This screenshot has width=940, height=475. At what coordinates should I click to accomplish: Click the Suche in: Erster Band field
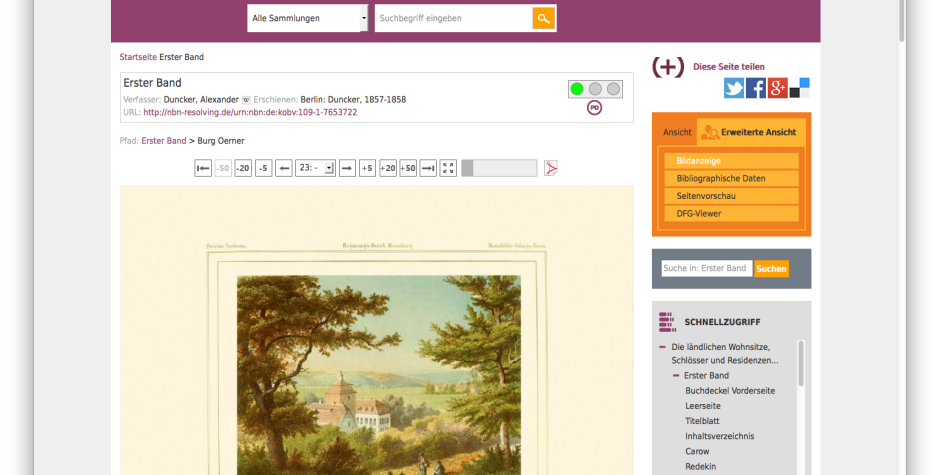click(x=706, y=269)
